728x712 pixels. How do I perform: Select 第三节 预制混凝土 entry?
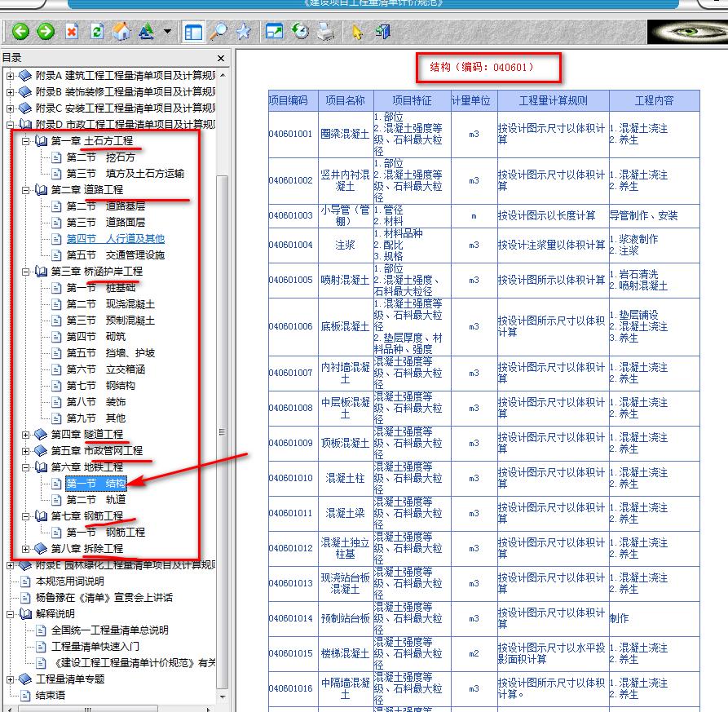pos(111,321)
